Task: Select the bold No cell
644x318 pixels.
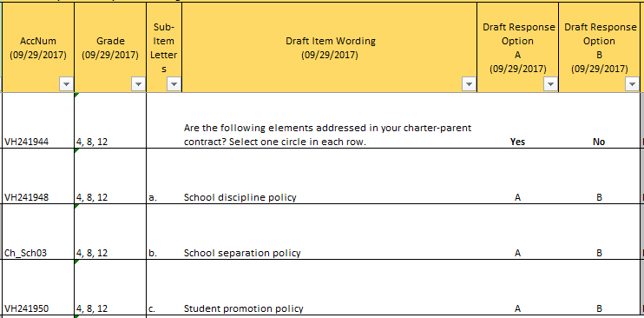Action: pyautogui.click(x=599, y=121)
